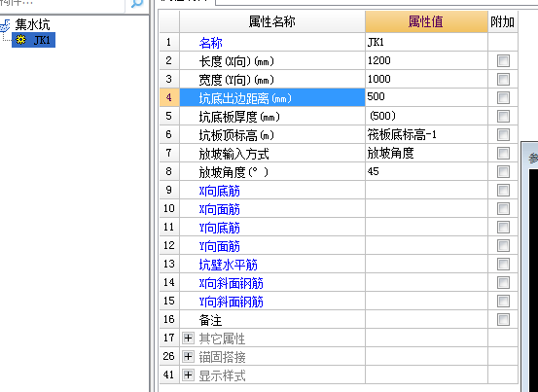The height and width of the screenshot is (392, 538).
Task: Tick the 附加 checkbox for 放坡输入方式
Action: 503,154
